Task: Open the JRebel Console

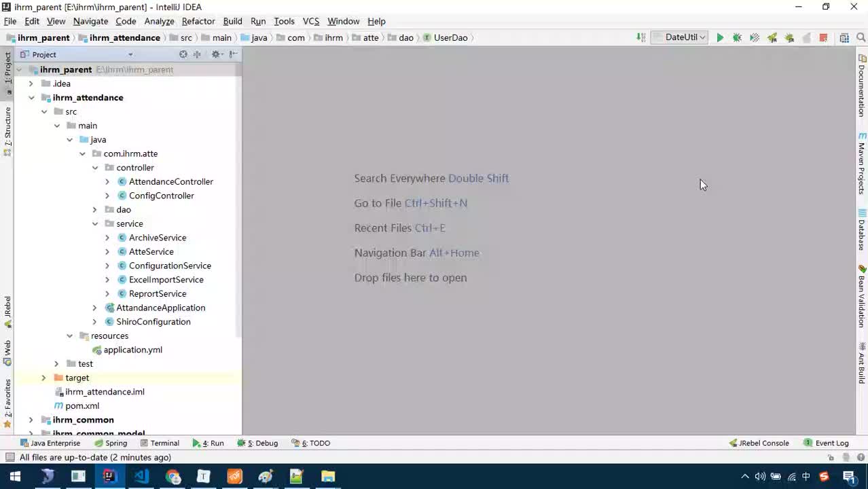Action: coord(759,443)
